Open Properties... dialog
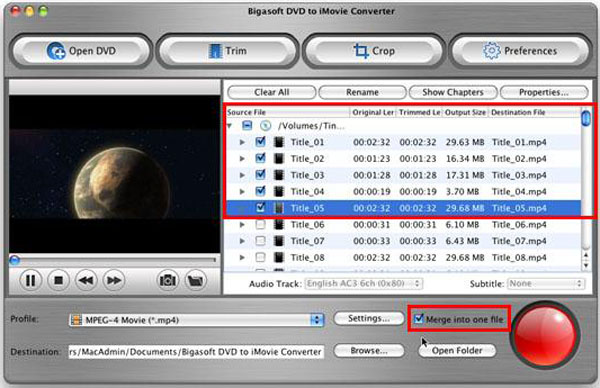Viewport: 600px width, 388px height. [544, 92]
